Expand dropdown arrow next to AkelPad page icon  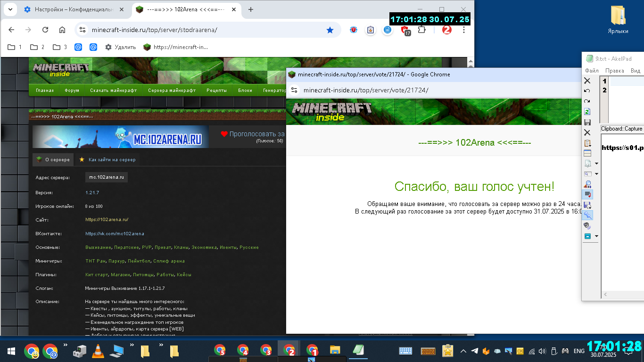(x=596, y=164)
